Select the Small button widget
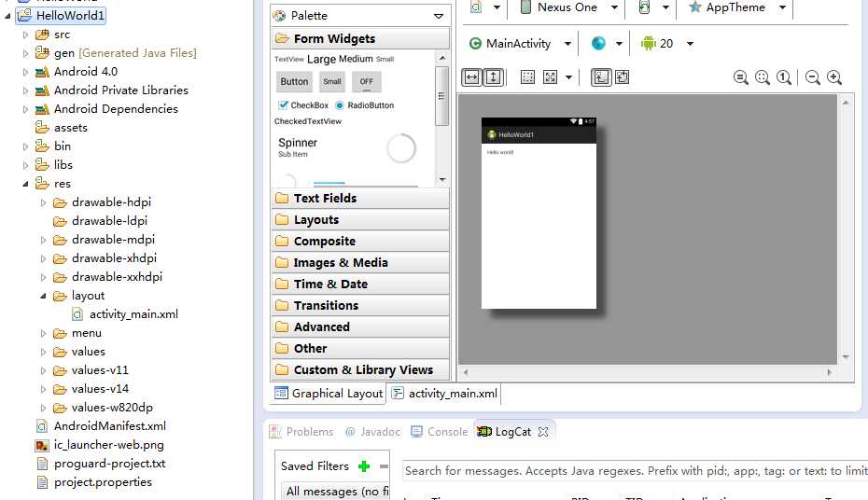868x500 pixels. click(332, 82)
